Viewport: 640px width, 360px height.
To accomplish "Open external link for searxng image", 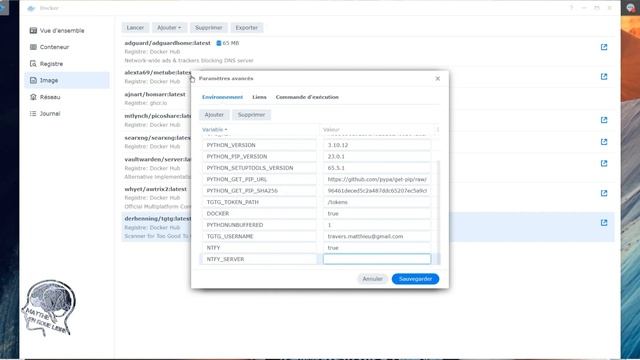I will point(604,142).
